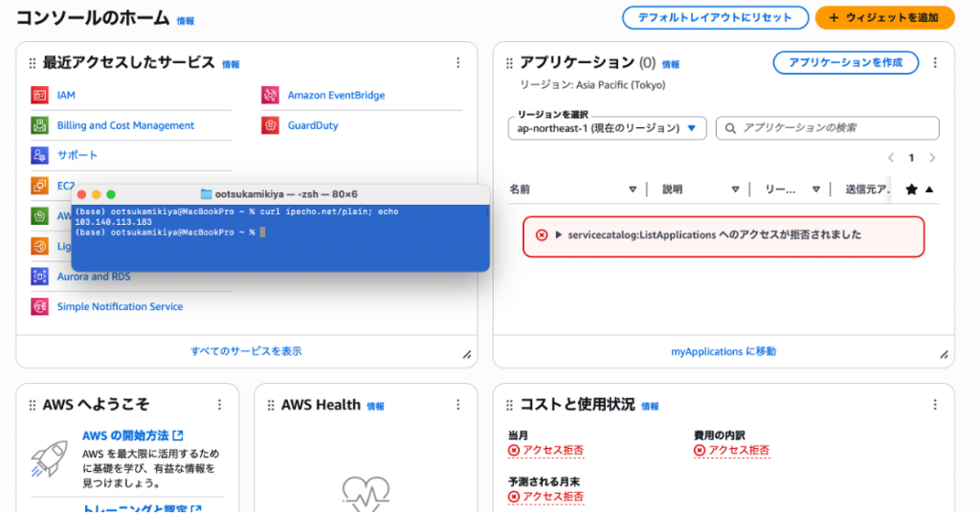Open Aurora and RDS link
This screenshot has width=980, height=513.
point(94,277)
